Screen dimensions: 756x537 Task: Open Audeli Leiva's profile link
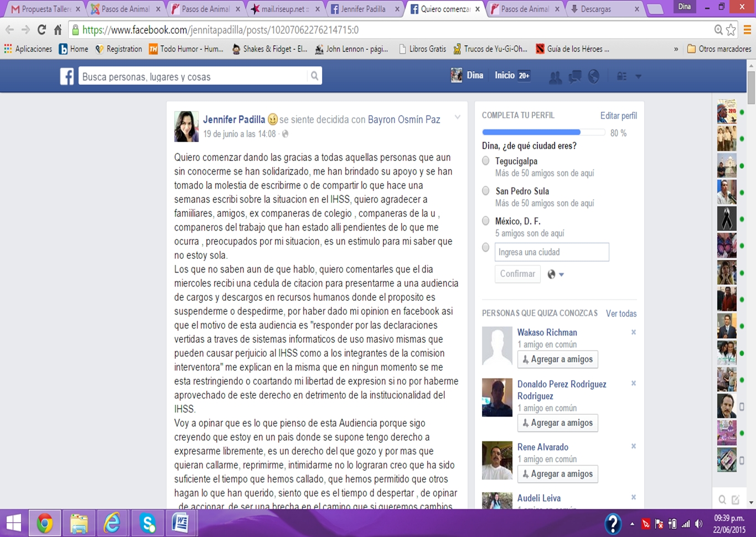click(x=539, y=498)
